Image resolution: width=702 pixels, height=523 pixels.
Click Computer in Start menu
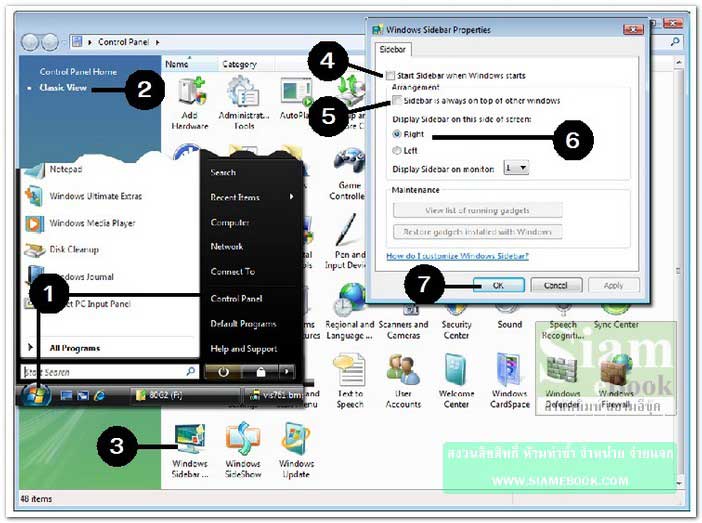[230, 222]
